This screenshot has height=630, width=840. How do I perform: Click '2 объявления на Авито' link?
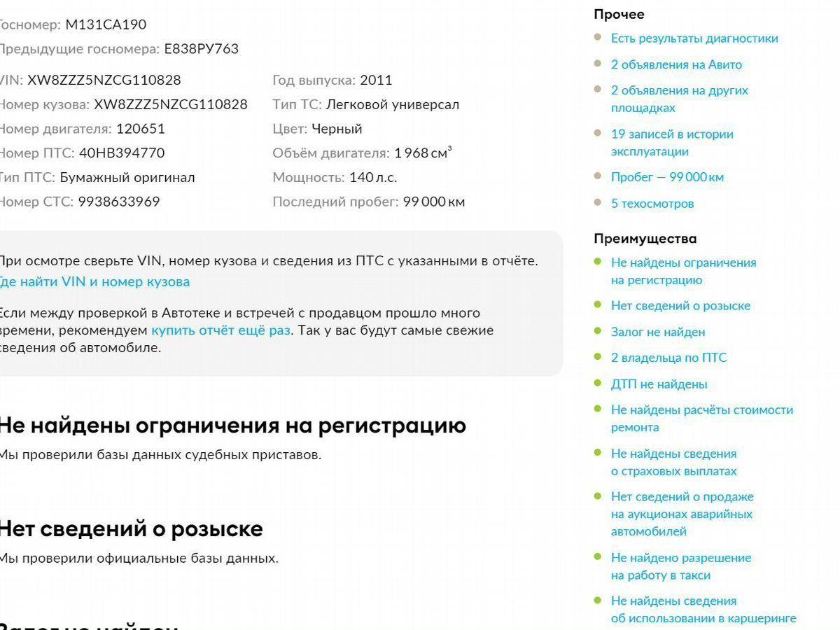pyautogui.click(x=675, y=64)
